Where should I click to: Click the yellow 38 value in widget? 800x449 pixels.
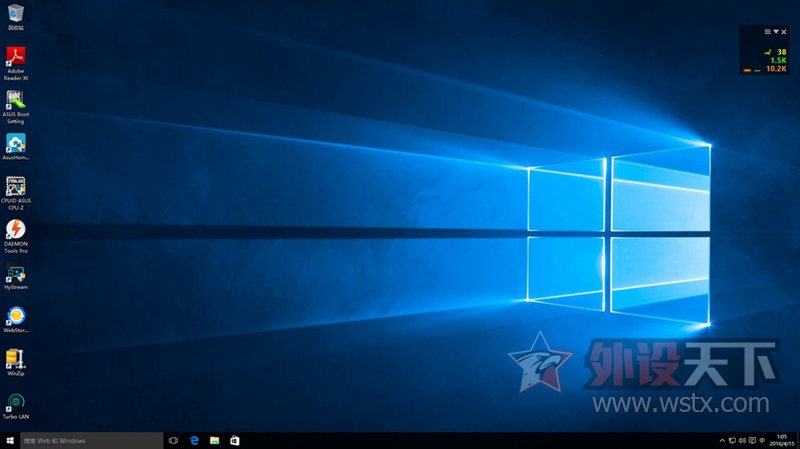coord(782,52)
